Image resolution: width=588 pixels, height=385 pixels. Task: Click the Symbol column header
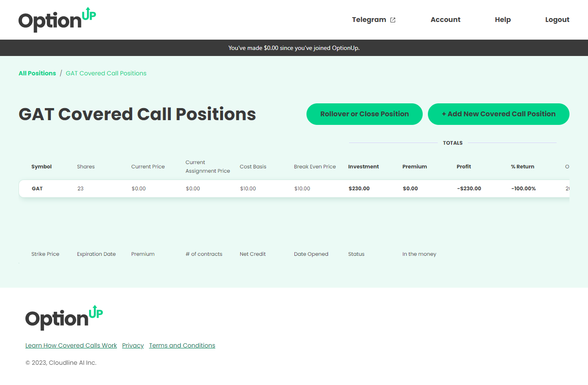point(41,167)
